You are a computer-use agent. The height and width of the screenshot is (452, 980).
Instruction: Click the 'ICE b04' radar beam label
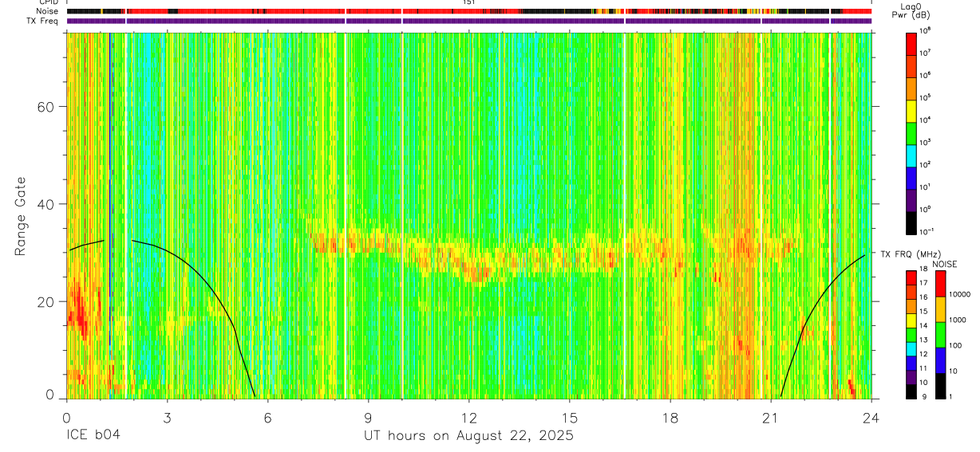tap(94, 436)
